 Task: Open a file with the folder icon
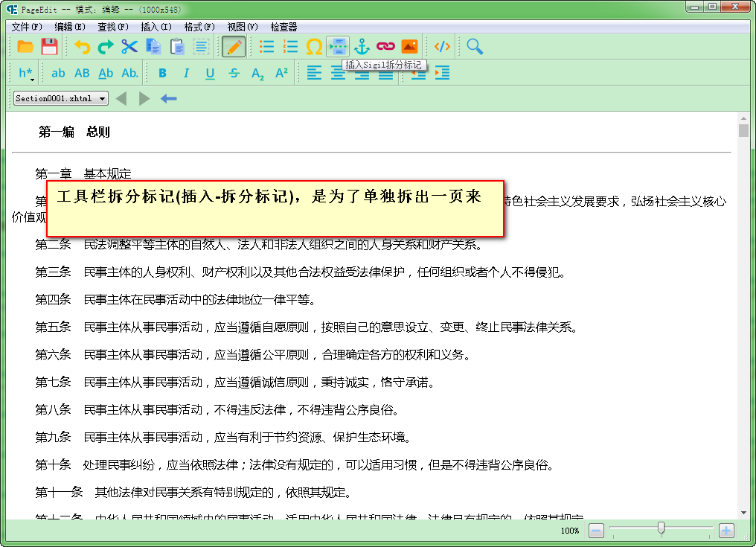[x=25, y=47]
